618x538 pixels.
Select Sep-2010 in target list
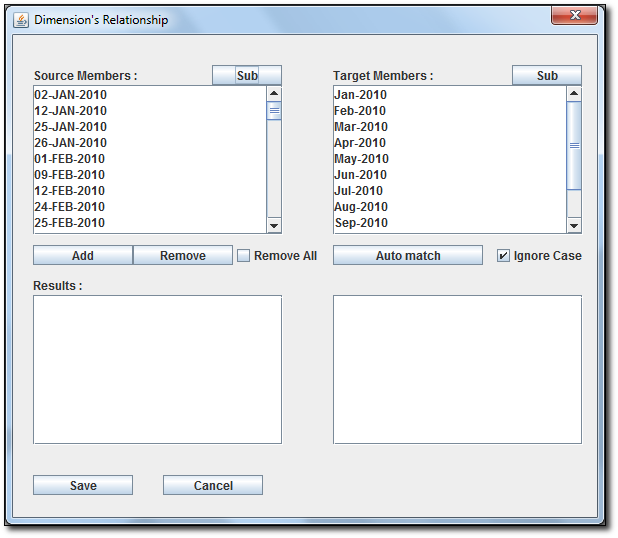[361, 223]
